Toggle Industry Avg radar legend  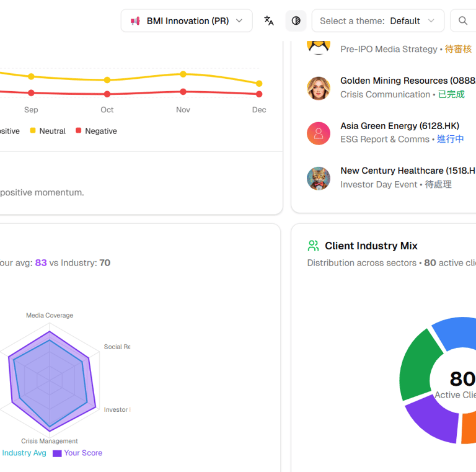click(24, 453)
